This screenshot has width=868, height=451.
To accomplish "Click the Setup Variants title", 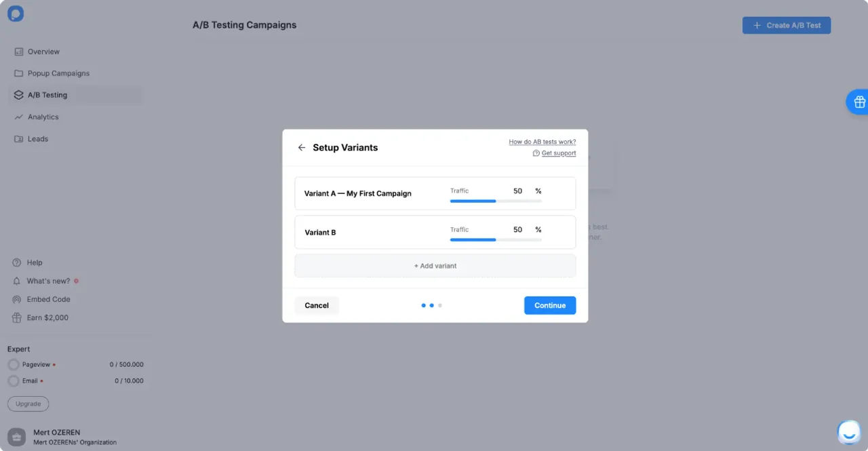I will (x=345, y=147).
